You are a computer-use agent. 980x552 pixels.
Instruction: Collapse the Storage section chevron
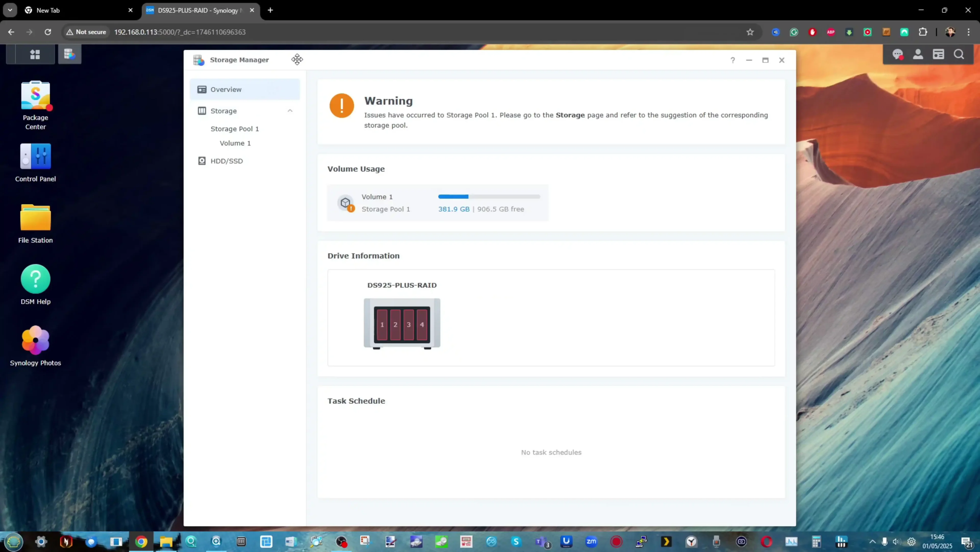[290, 111]
